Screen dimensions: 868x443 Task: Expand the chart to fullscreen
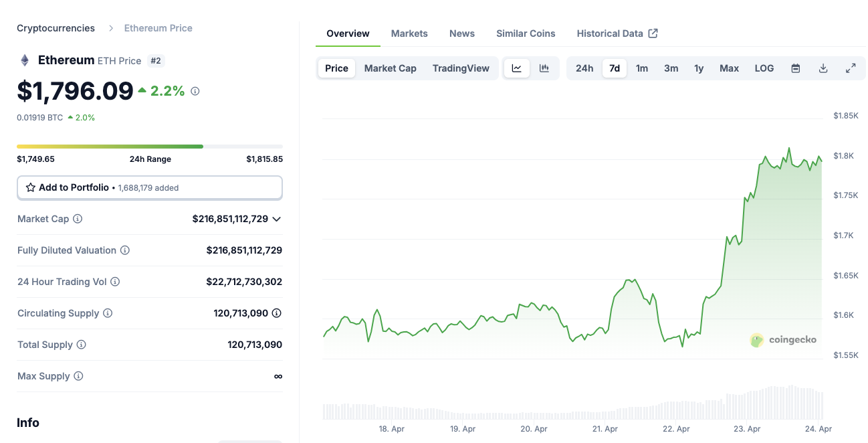click(851, 68)
